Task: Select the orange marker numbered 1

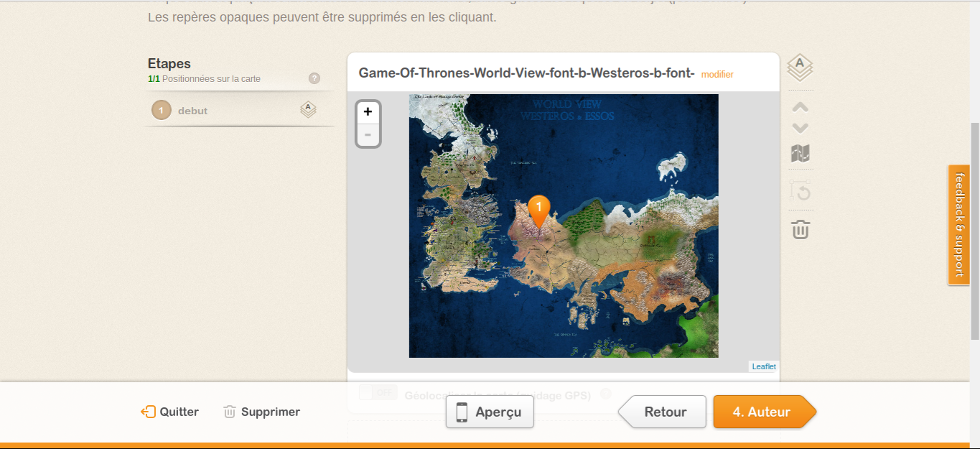Action: (538, 212)
